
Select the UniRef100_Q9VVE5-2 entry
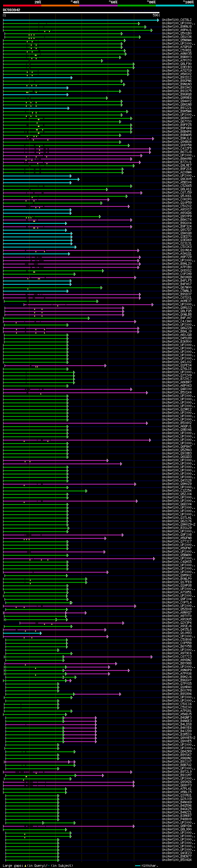(179, 737)
